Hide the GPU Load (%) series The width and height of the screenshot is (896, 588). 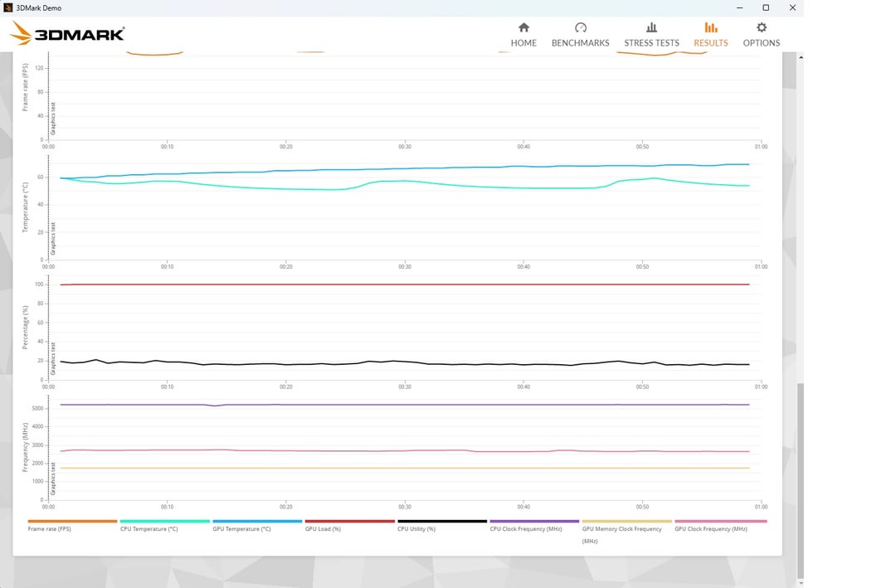[323, 528]
